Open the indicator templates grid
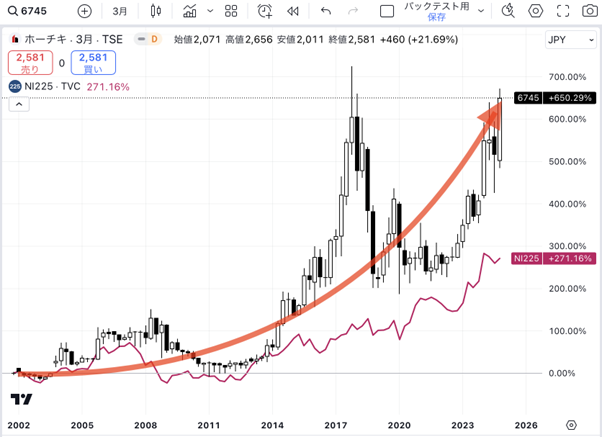 [x=229, y=11]
